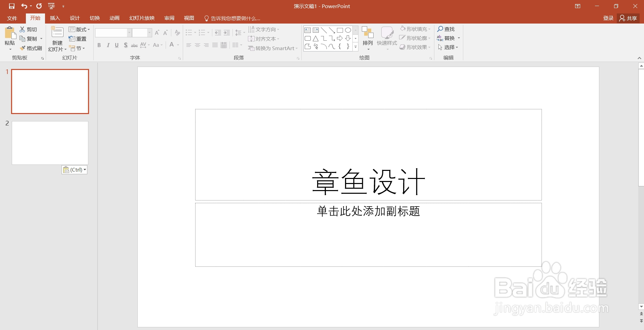Select slide 2 thumbnail
The width and height of the screenshot is (644, 330).
point(50,143)
